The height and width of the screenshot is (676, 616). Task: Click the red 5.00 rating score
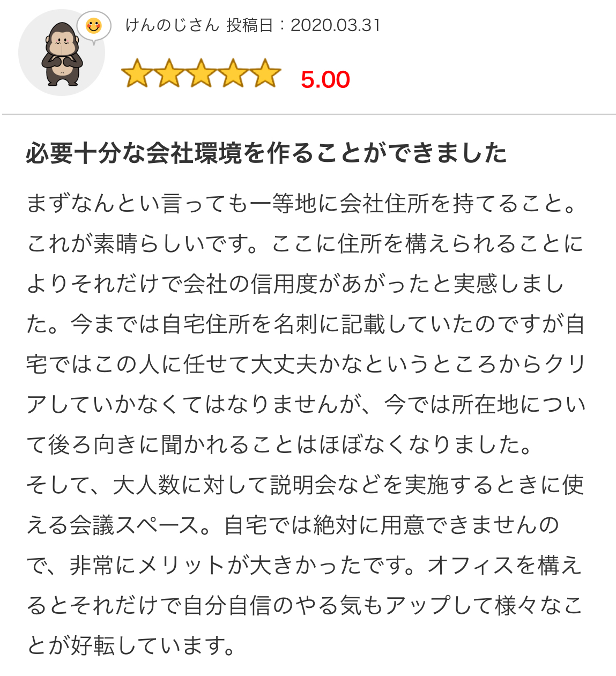click(325, 80)
